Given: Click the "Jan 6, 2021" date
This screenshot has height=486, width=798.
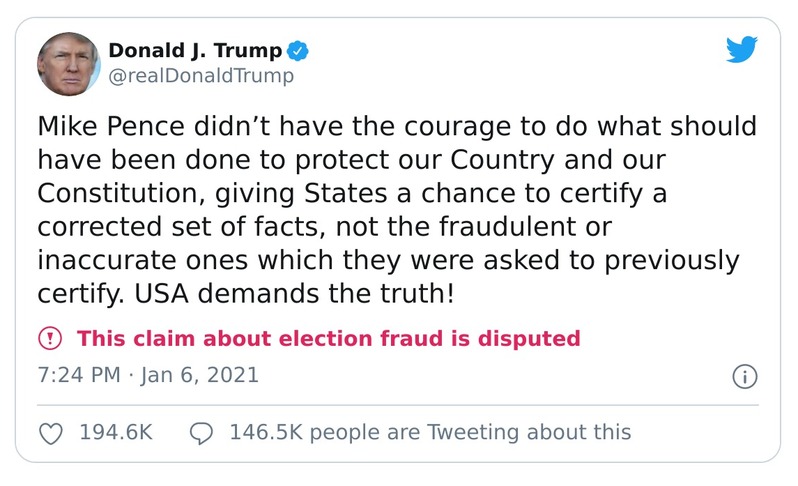Looking at the screenshot, I should click(198, 376).
